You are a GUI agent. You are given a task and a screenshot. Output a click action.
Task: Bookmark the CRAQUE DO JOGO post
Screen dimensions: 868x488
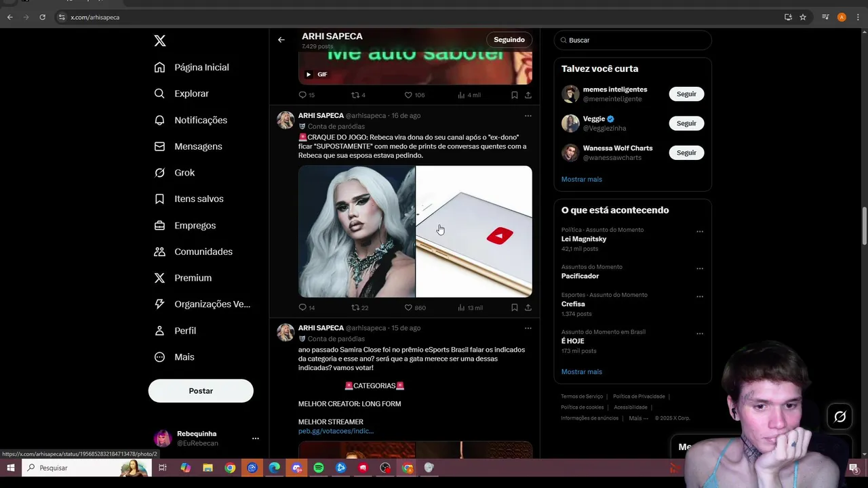point(515,308)
